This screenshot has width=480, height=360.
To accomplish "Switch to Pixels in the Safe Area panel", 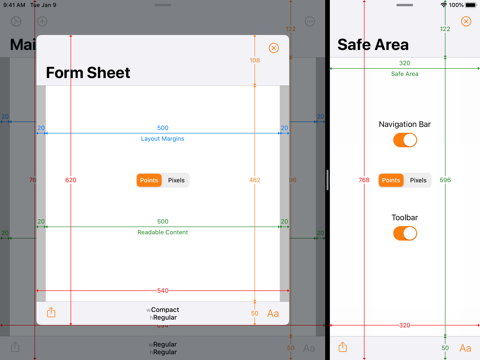I will [418, 180].
